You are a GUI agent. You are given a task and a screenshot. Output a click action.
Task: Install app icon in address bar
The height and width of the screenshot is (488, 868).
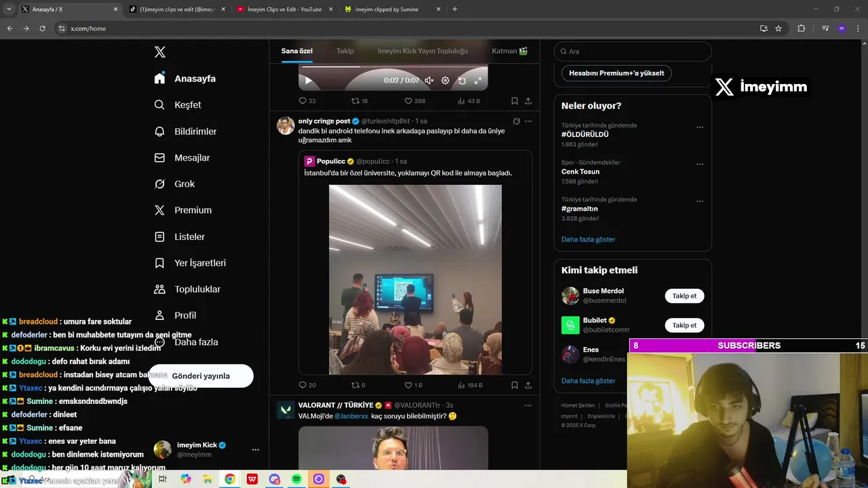click(x=764, y=28)
